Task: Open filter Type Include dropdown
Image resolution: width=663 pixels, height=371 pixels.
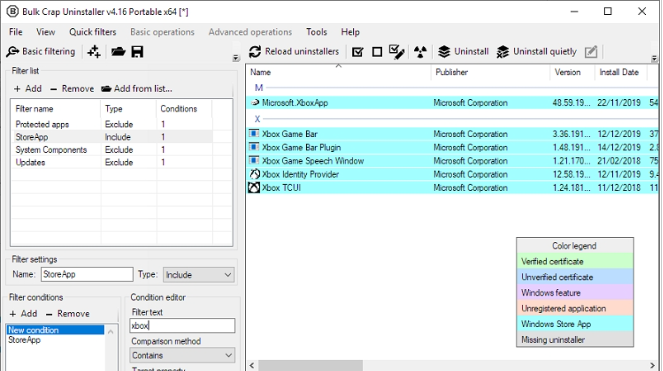Action: click(198, 275)
